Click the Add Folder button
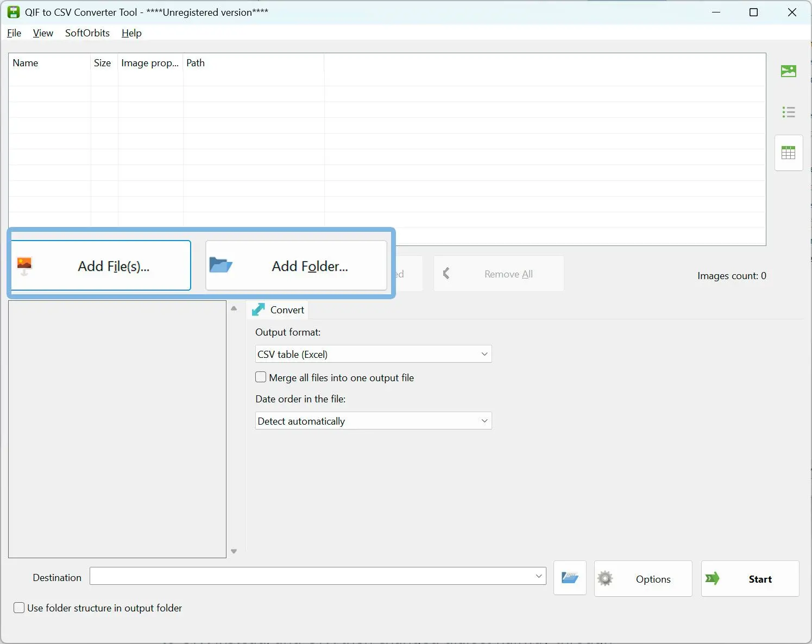Viewport: 812px width, 644px height. tap(296, 266)
